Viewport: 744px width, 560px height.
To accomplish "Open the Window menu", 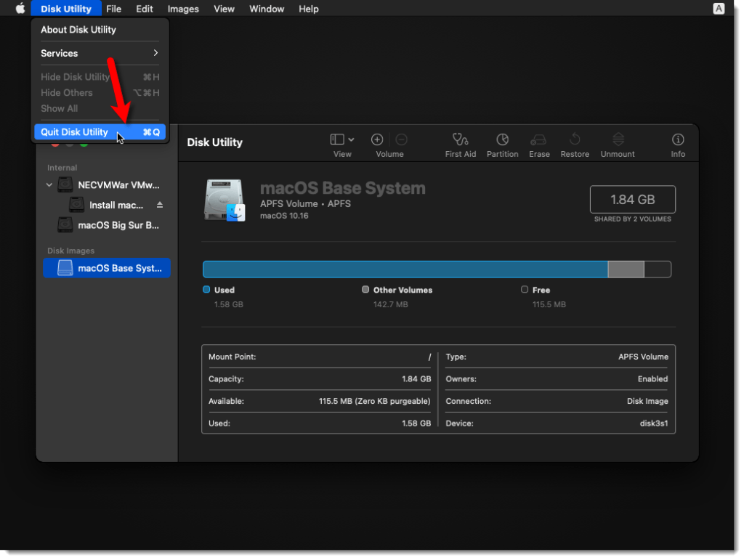I will (267, 9).
